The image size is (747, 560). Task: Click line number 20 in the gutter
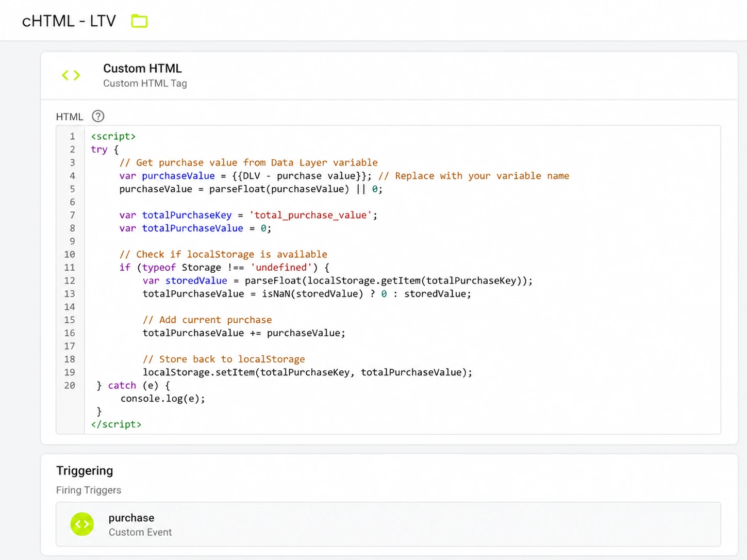coord(70,386)
